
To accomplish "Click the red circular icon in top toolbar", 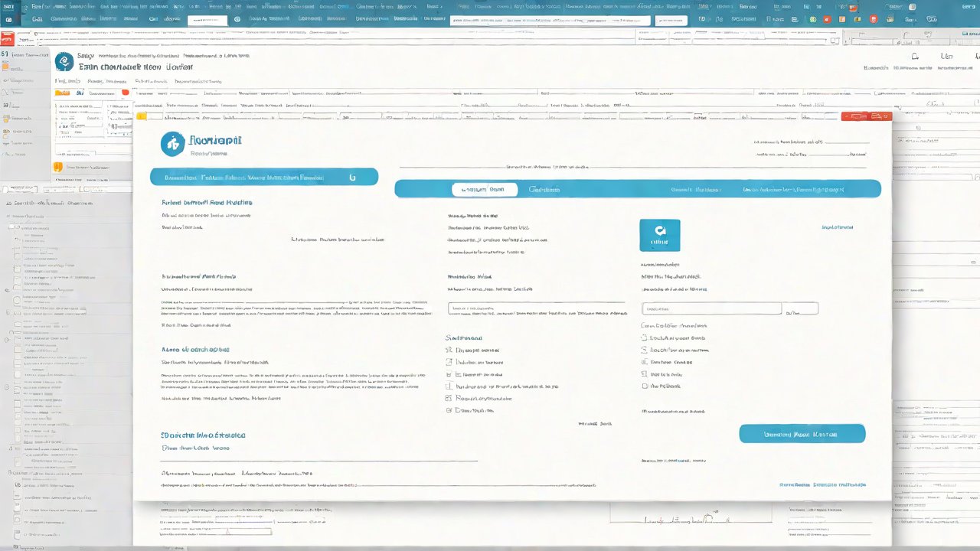I will pos(874,19).
